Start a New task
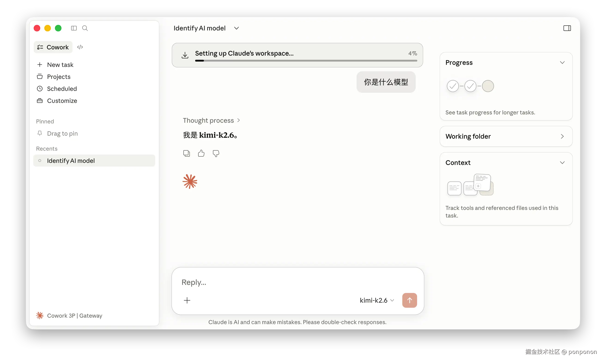606x364 pixels. pos(60,65)
